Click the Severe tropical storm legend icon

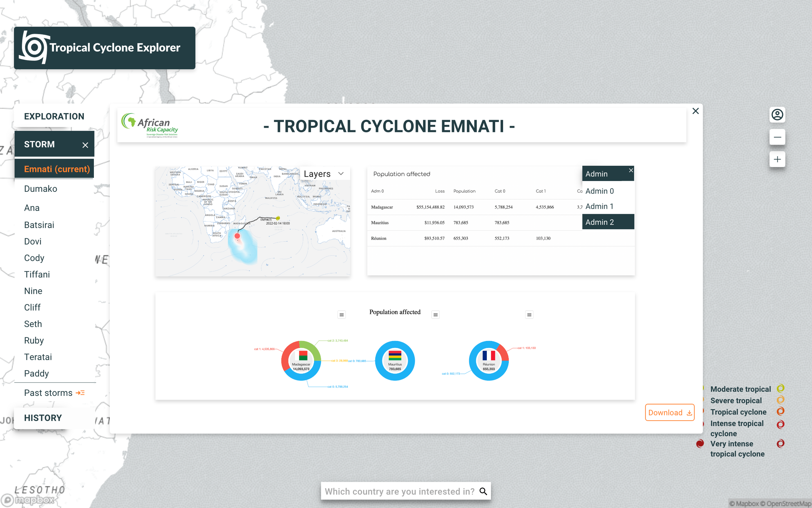(780, 400)
